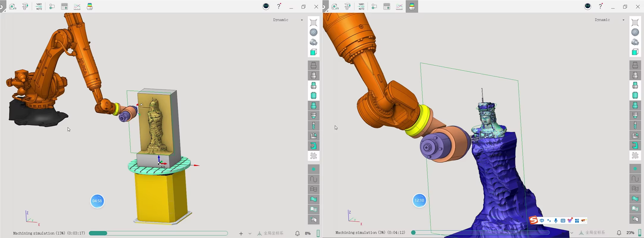
Task: Click the tape measure tool in left window
Action: [x=12, y=7]
